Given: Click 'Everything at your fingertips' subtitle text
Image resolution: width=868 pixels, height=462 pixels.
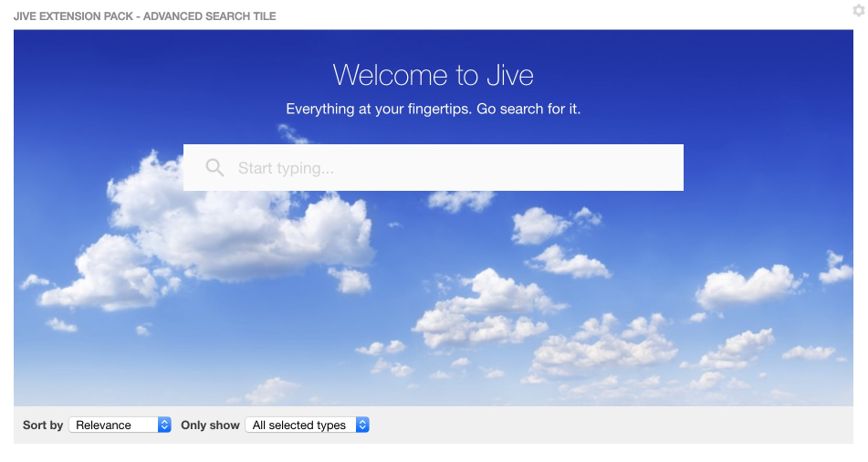Looking at the screenshot, I should point(434,109).
